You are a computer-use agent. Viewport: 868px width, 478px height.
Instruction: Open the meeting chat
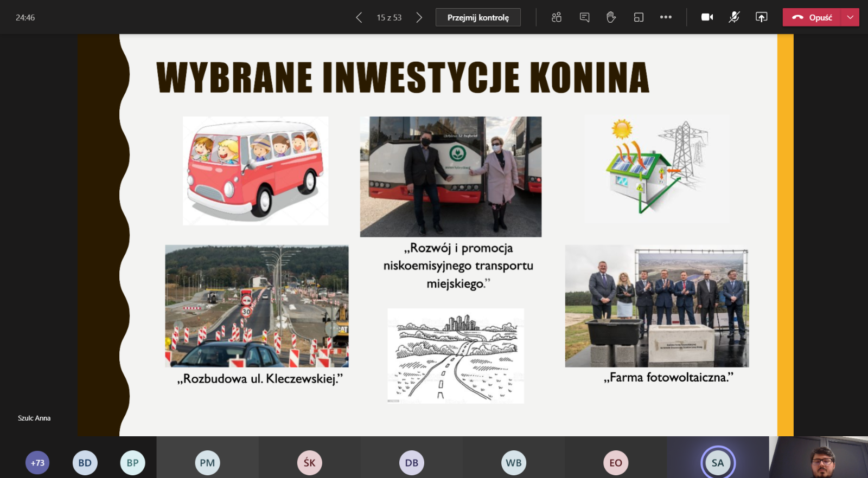pyautogui.click(x=584, y=17)
